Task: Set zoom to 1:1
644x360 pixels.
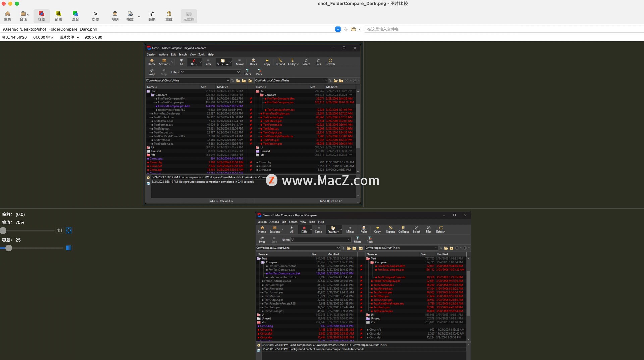Action: point(60,230)
